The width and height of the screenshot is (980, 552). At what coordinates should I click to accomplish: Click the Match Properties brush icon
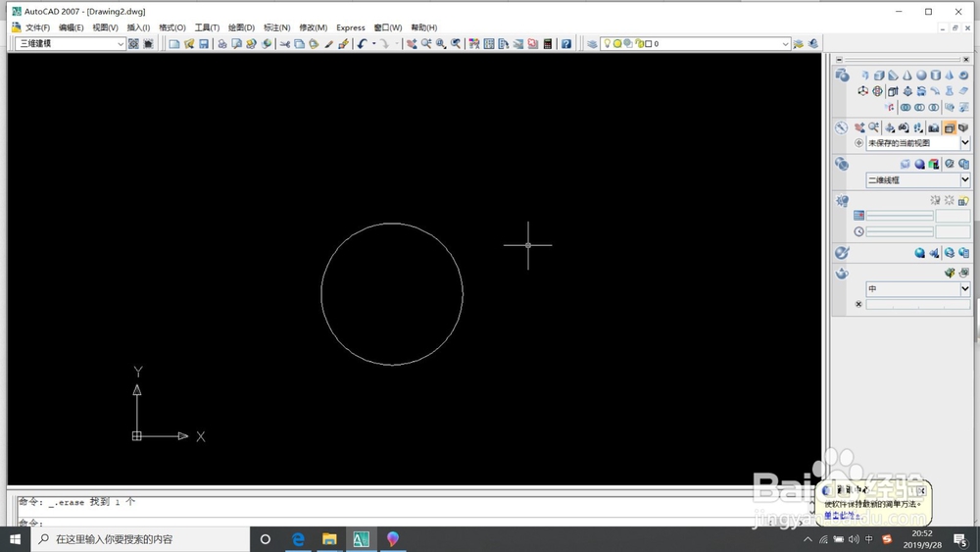[328, 44]
